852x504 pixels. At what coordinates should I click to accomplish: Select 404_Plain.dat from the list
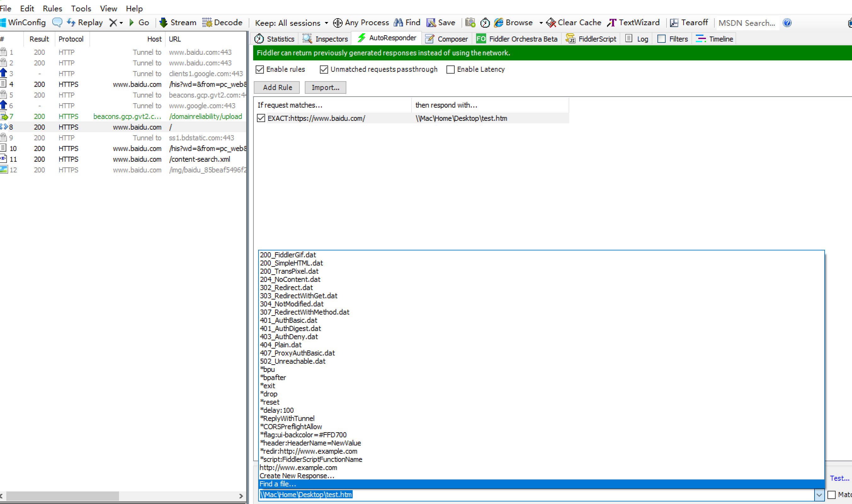[541, 345]
